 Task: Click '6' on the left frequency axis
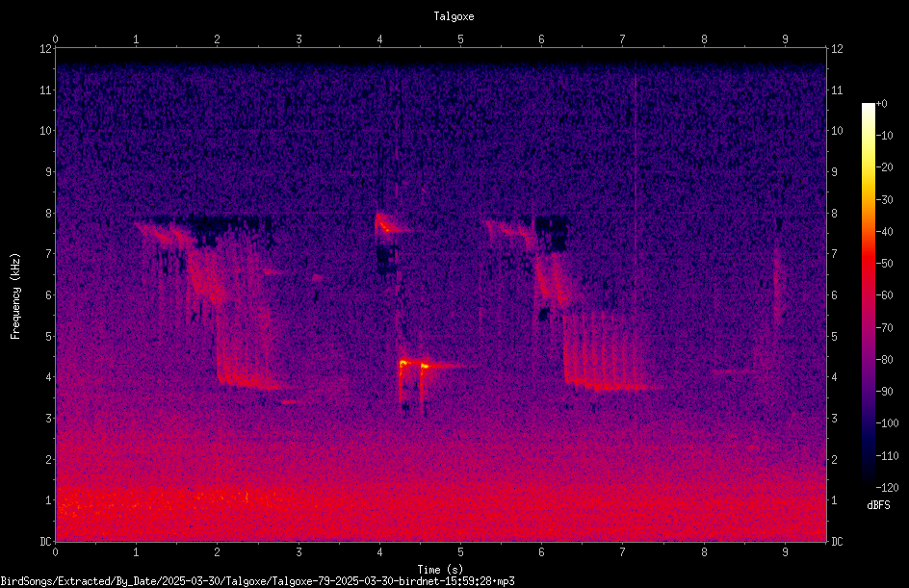click(x=48, y=294)
